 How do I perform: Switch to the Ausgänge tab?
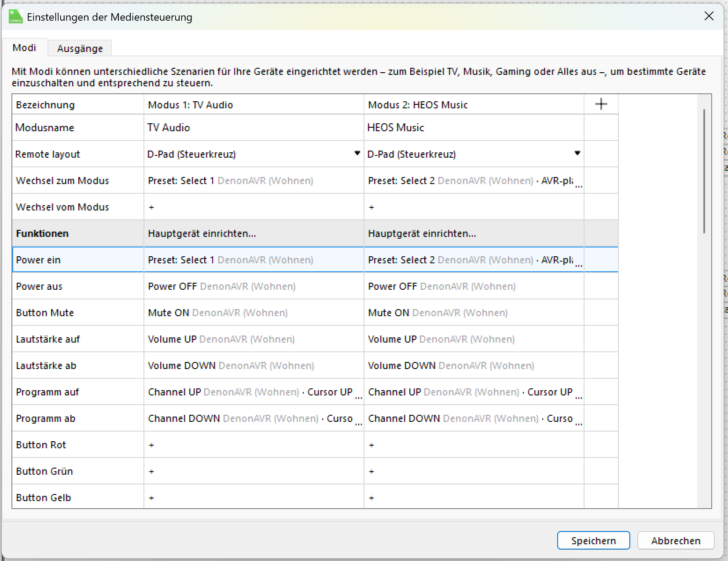pyautogui.click(x=80, y=48)
